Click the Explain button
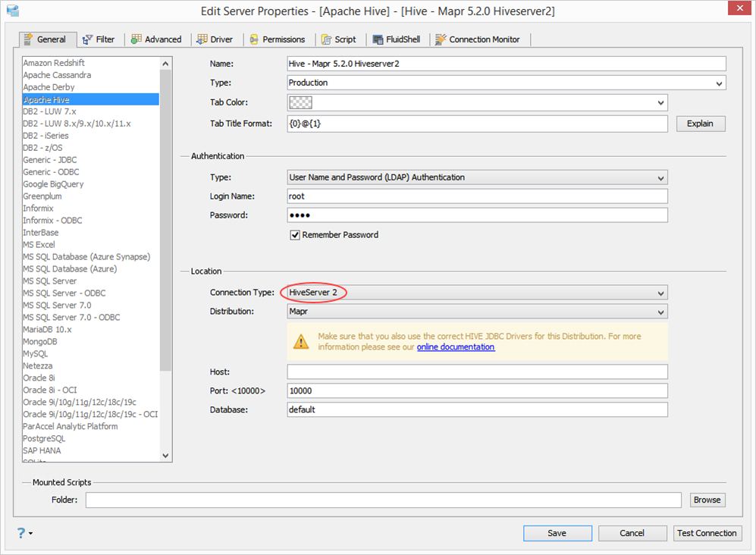Screen dimensions: 756x555 700,124
